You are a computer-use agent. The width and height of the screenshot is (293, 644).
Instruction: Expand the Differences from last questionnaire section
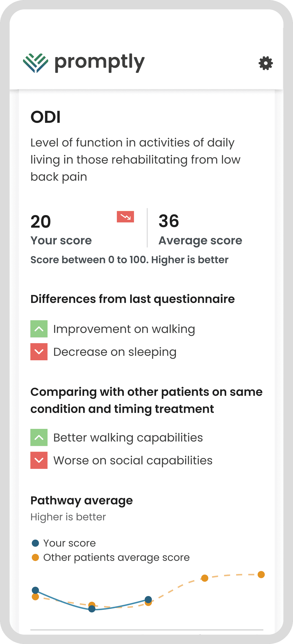[x=133, y=298]
